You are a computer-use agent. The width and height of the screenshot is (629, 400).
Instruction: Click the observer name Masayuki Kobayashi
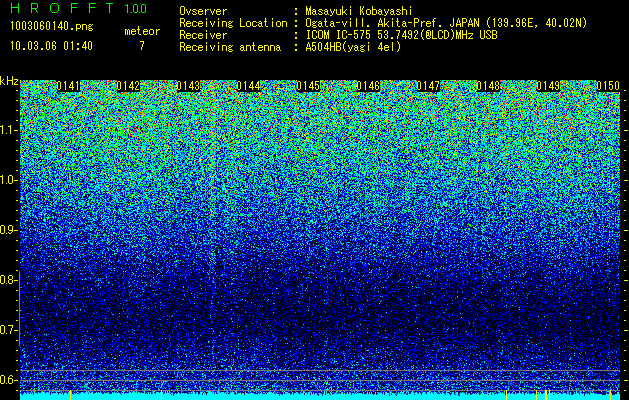click(359, 11)
